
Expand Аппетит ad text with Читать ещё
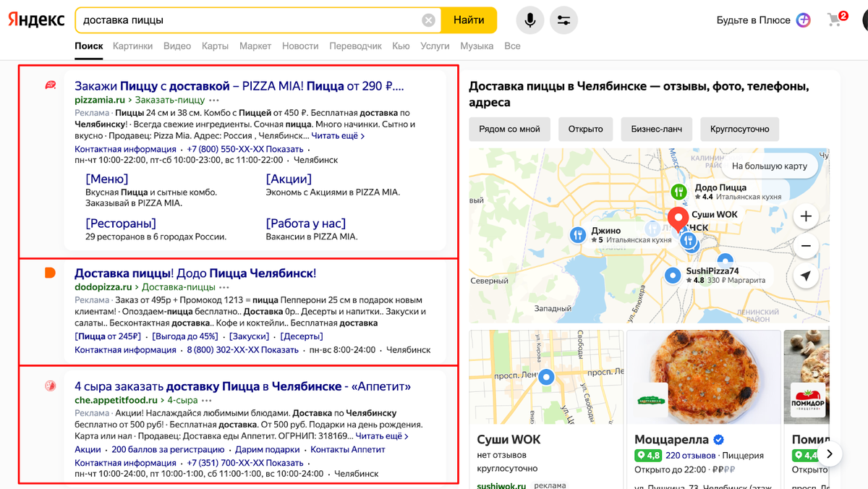(x=382, y=436)
